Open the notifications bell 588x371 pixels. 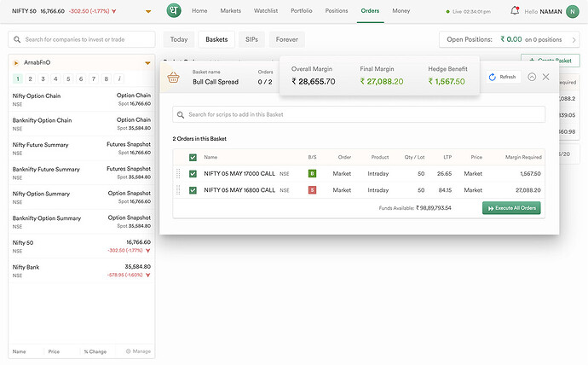click(x=515, y=10)
